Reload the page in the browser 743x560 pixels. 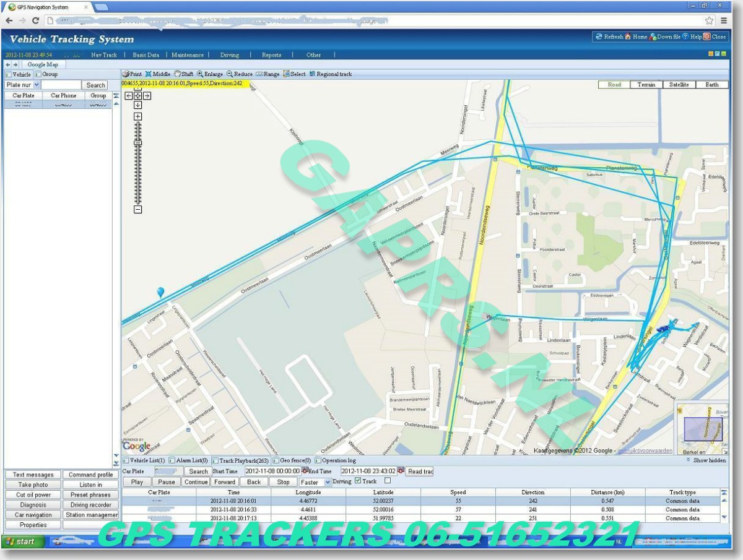tap(35, 20)
